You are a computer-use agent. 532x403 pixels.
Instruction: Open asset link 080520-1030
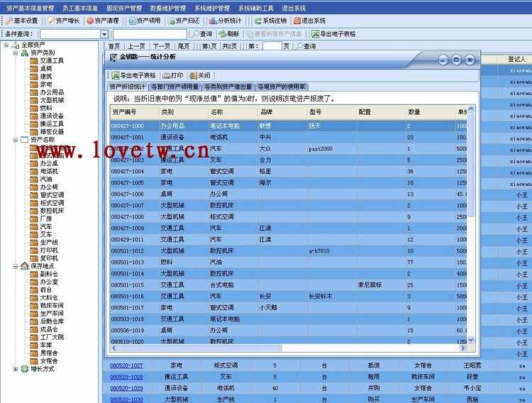(x=126, y=399)
